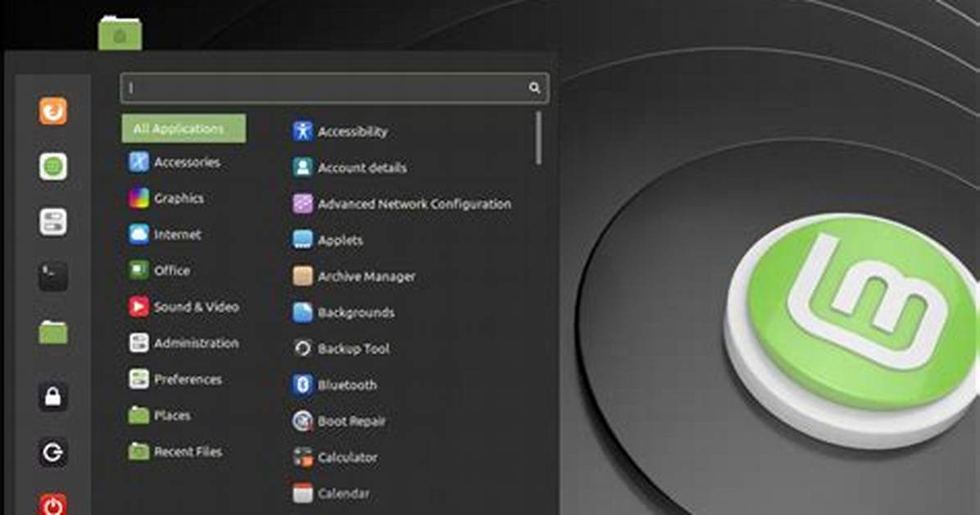Click the Preferences category icon
980x515 pixels.
point(138,379)
